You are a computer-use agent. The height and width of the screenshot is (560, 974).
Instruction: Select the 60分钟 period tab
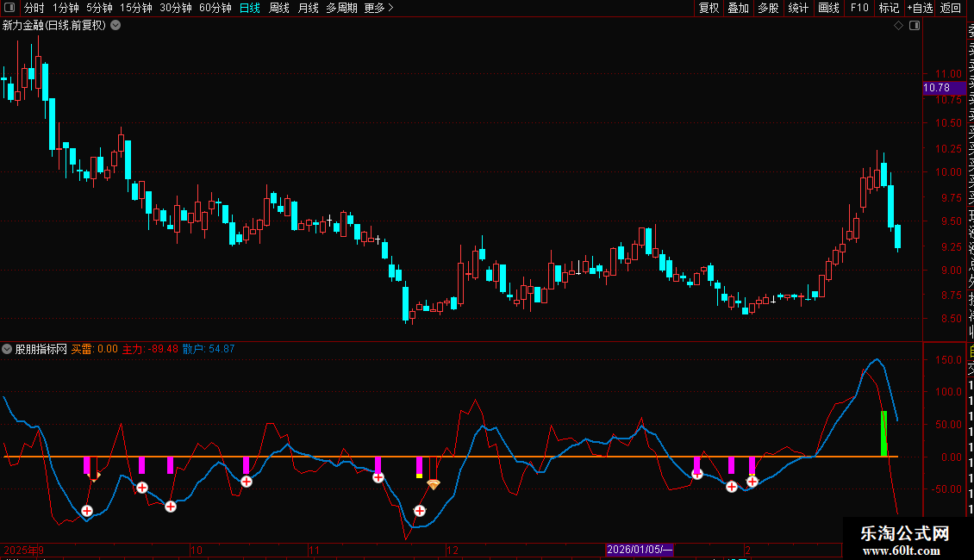click(x=215, y=8)
